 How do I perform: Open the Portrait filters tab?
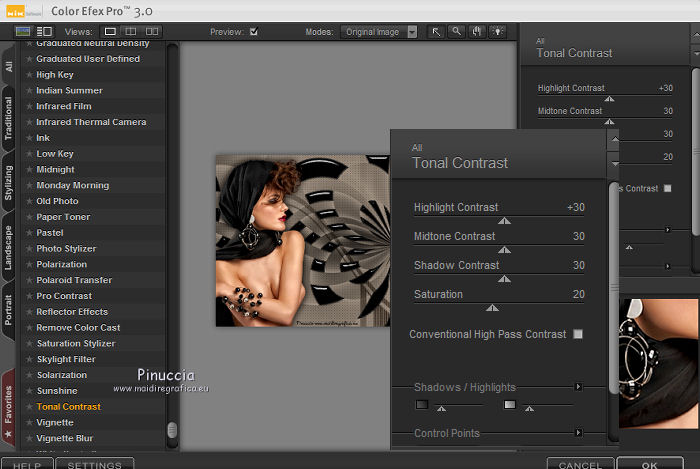pos(8,310)
